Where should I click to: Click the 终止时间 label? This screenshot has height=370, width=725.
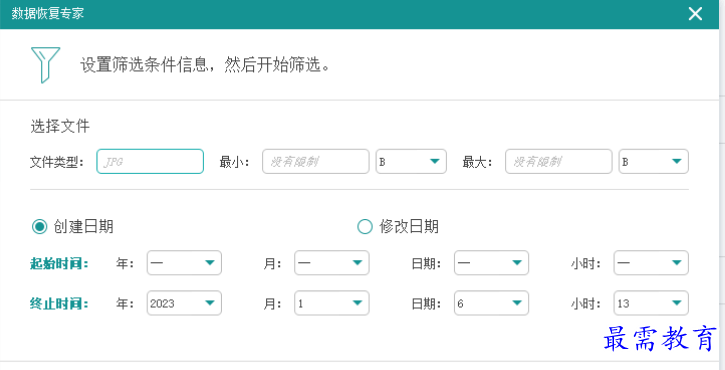coord(59,304)
